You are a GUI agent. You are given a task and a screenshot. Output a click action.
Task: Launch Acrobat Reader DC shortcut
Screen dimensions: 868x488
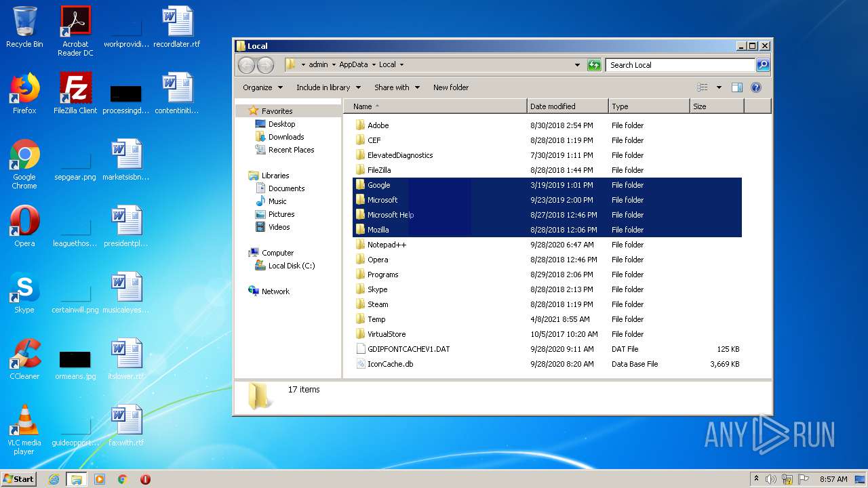75,31
